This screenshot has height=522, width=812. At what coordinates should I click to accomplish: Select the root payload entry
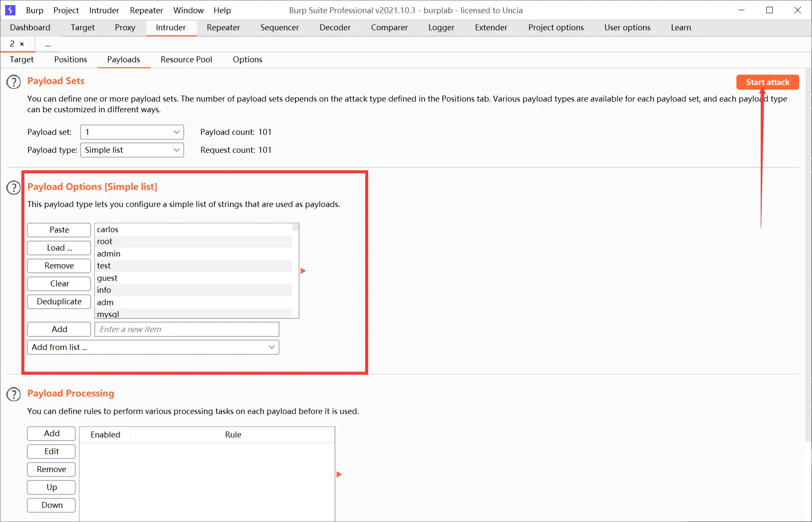[x=193, y=242]
